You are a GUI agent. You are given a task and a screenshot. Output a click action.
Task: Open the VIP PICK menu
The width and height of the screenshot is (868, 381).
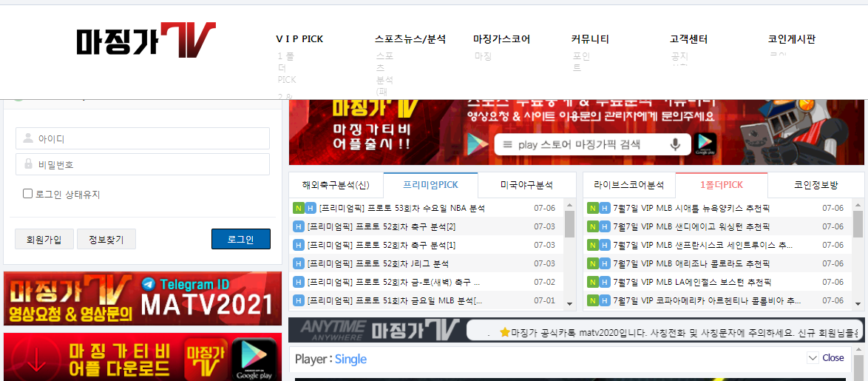(x=299, y=39)
